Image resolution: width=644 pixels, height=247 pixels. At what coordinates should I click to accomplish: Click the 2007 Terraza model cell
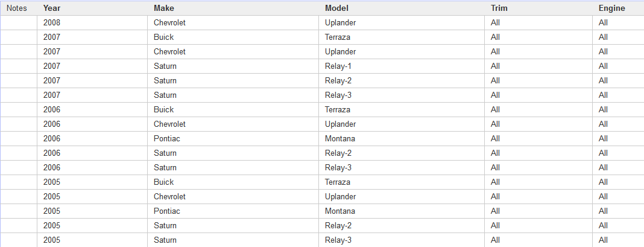[401, 37]
